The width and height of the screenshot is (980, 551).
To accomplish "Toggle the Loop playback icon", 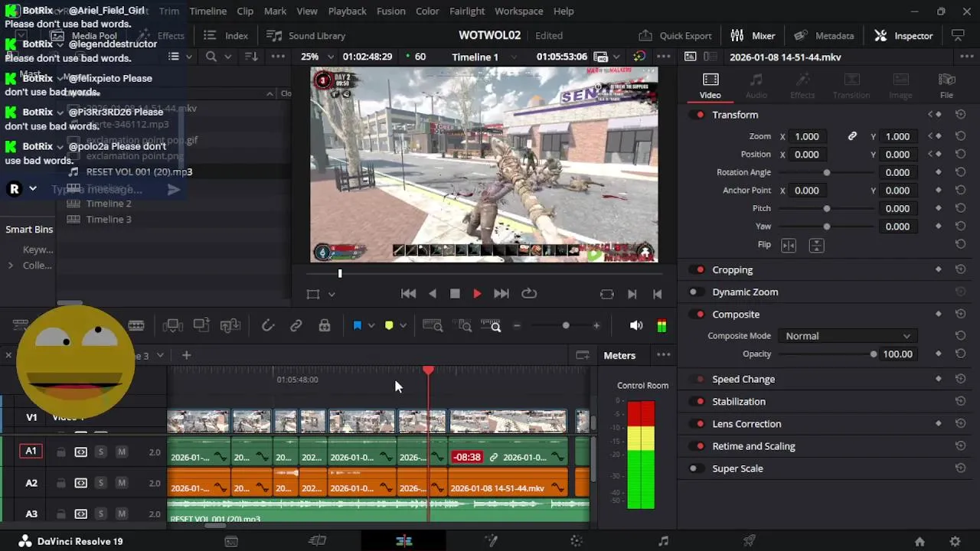I will pyautogui.click(x=529, y=294).
